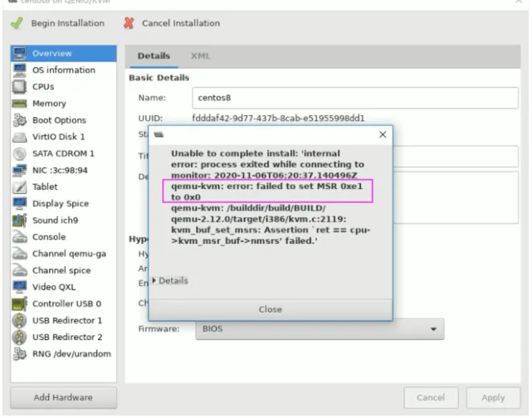Screen dimensions: 532x418
Task: Select SATA CDROM 1 disc icon
Action: pos(19,153)
